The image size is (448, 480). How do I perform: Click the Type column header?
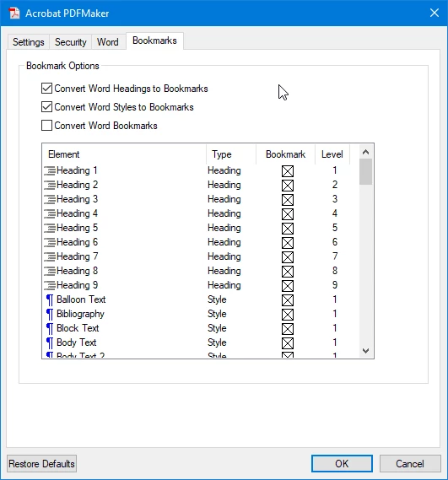point(231,154)
